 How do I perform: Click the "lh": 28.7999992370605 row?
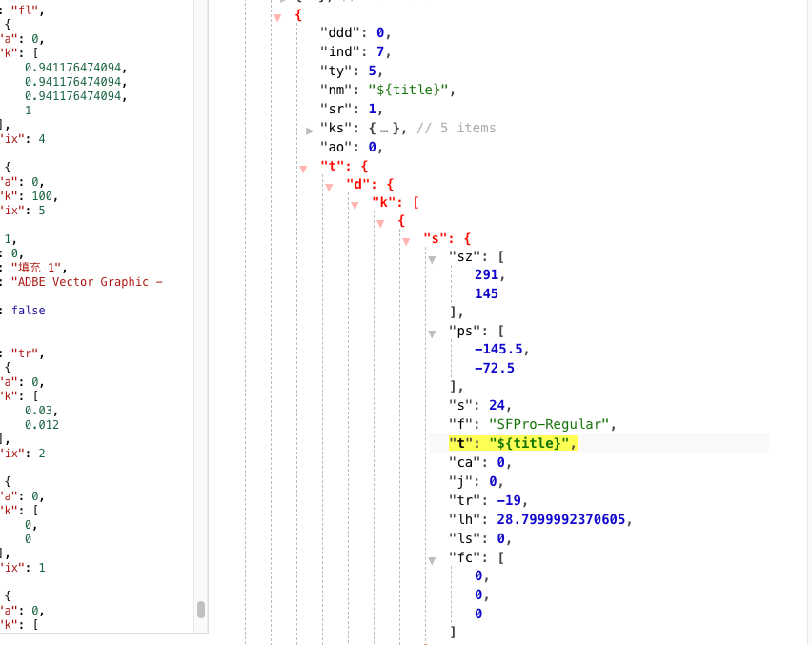tap(540, 519)
